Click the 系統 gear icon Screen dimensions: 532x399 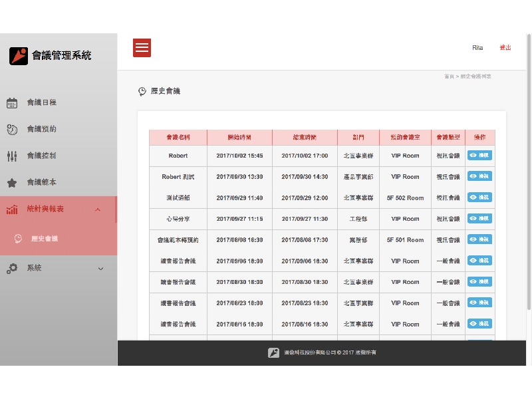pos(12,268)
